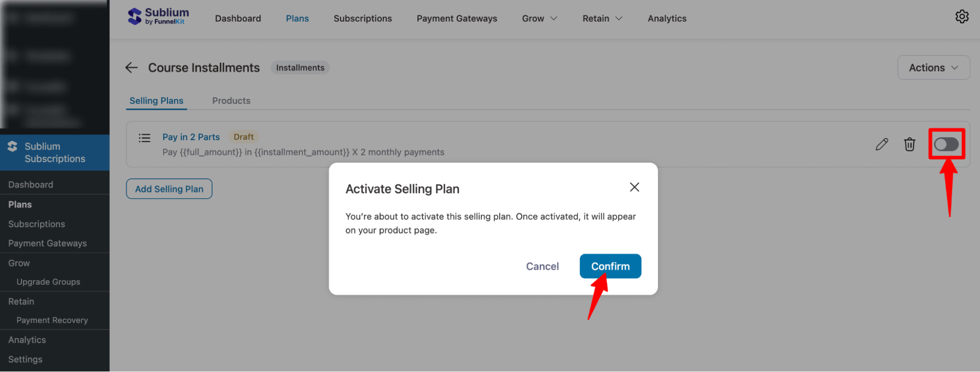Open the Actions dropdown
This screenshot has height=372, width=980.
932,67
